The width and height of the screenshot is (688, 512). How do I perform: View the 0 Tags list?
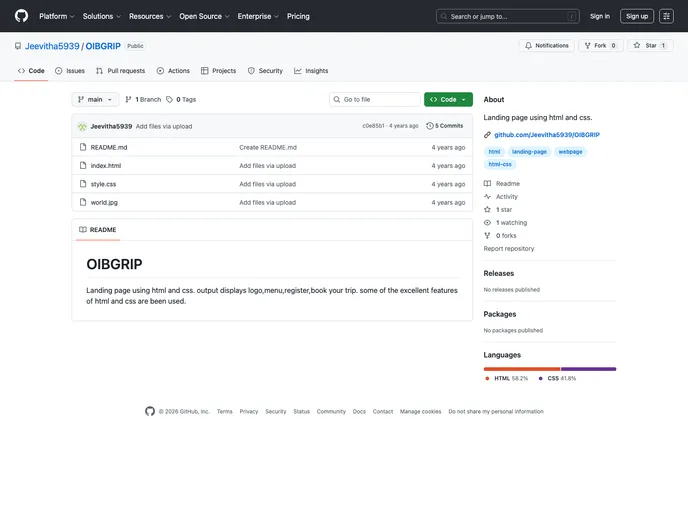coord(181,100)
